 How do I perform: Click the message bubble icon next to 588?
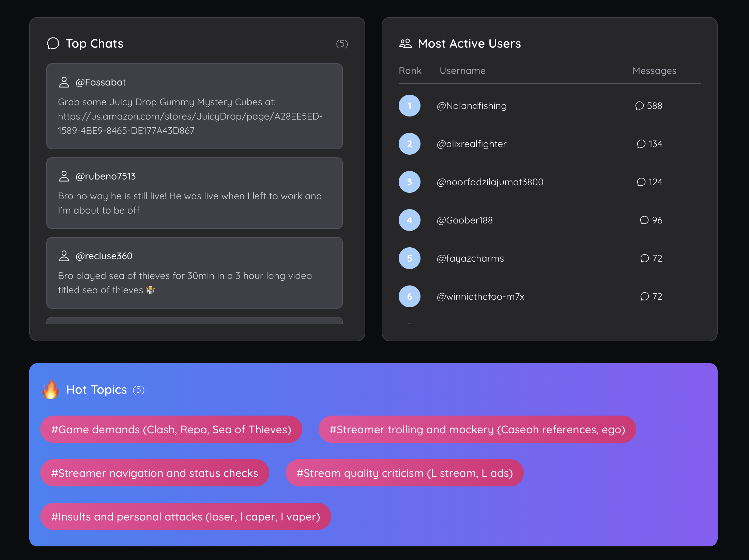(639, 106)
